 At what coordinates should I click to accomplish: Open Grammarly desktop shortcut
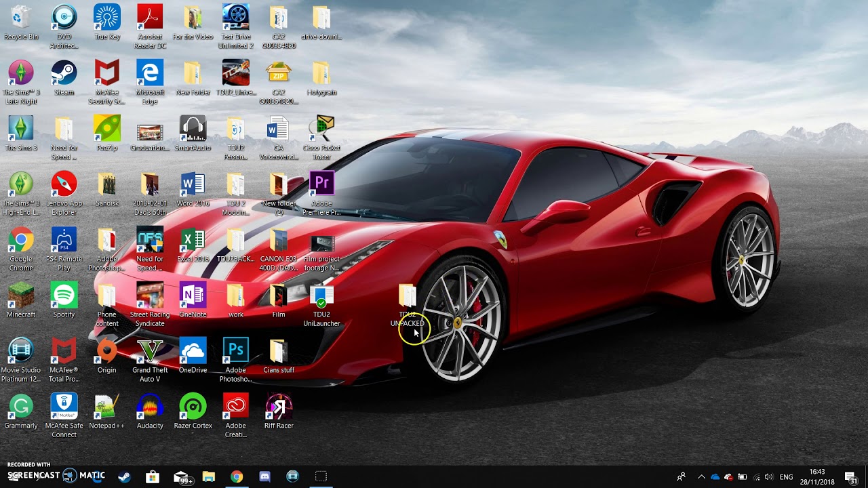[x=21, y=411]
